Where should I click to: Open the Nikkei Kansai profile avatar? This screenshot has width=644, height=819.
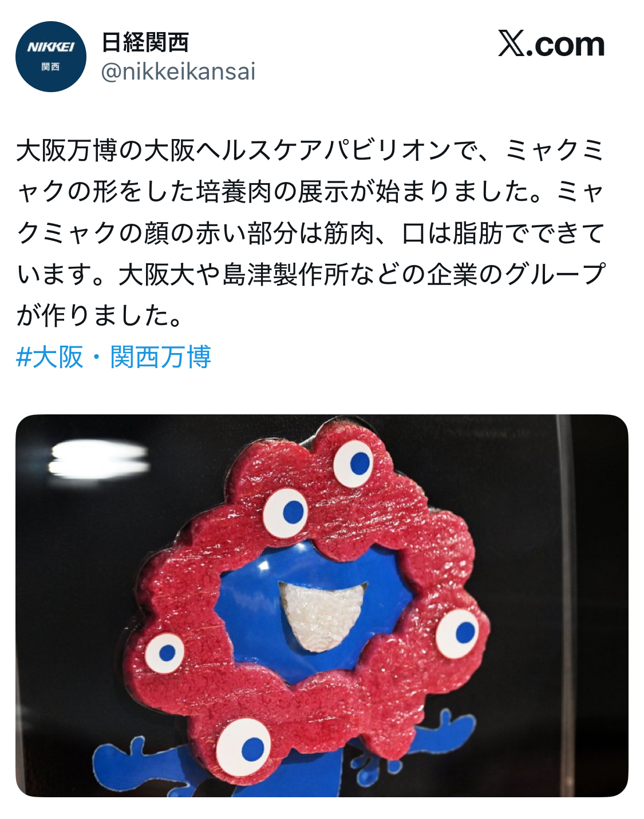coord(51,57)
